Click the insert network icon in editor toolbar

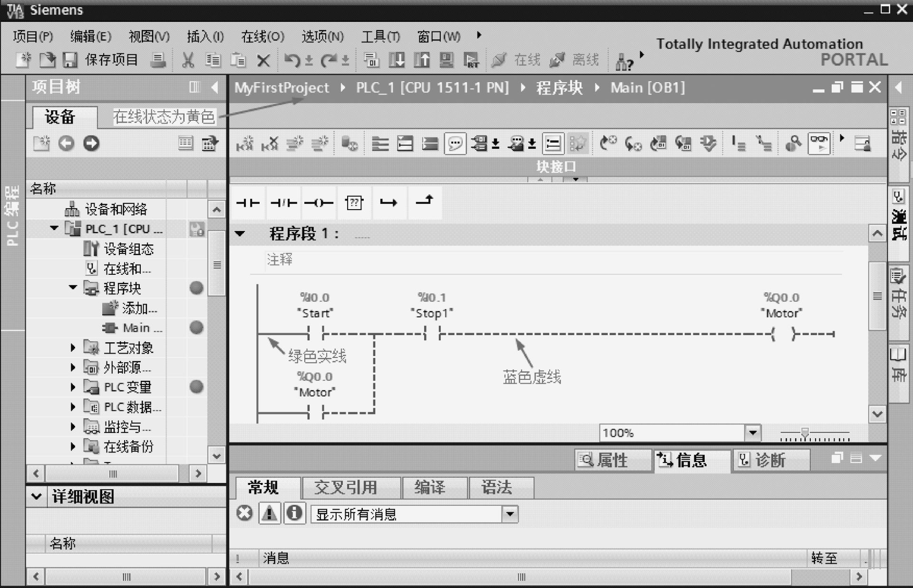pyautogui.click(x=245, y=143)
